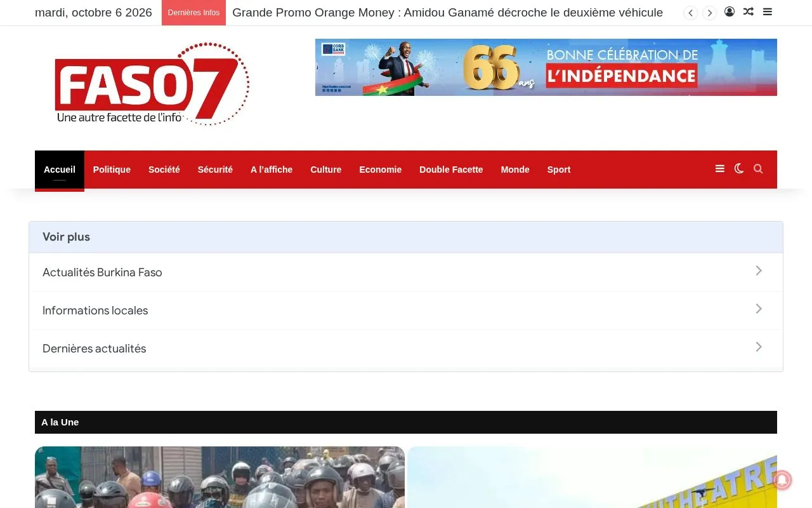Open the top bar sidebar menu icon
Screen dimensions: 812x508
coord(768,11)
